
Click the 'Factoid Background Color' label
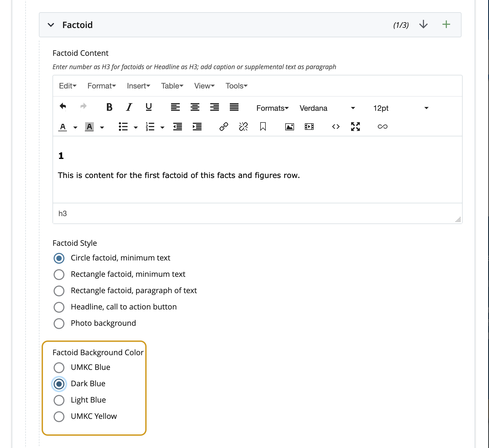(x=98, y=352)
